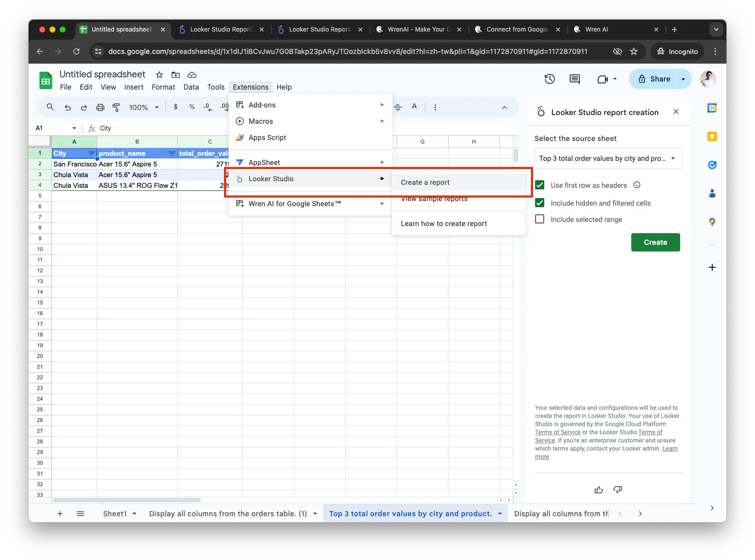Switch to Sheet1 tab
Viewport: 755px width, 560px height.
coord(115,514)
